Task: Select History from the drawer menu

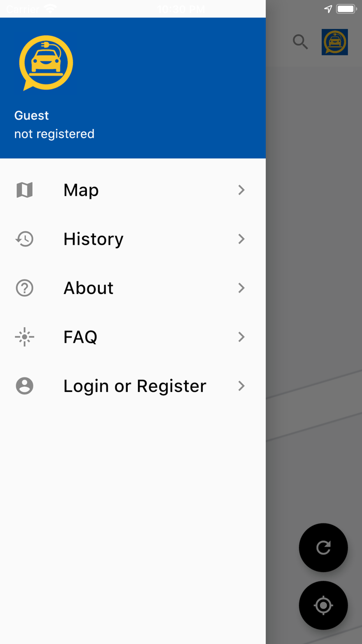Action: coord(93,239)
